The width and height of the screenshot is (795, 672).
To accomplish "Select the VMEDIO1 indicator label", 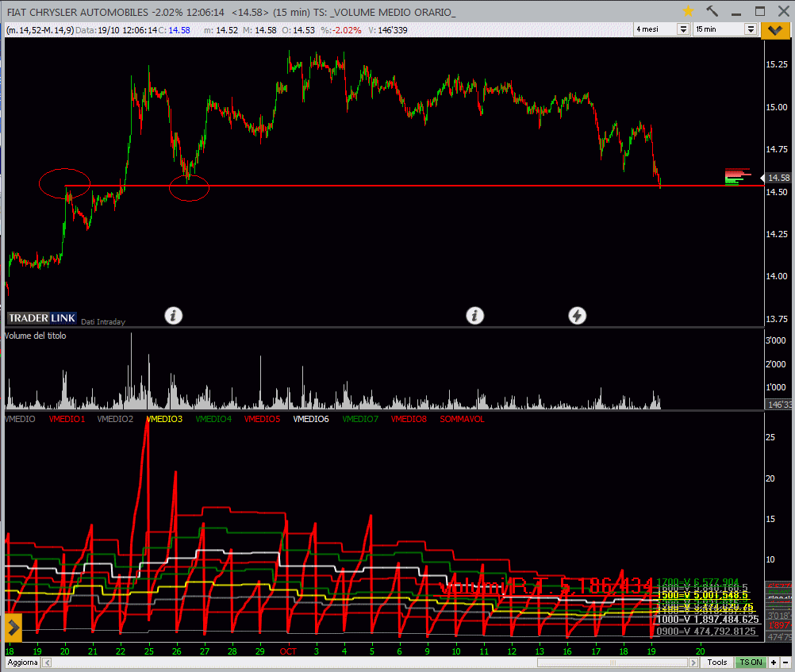I will [67, 419].
